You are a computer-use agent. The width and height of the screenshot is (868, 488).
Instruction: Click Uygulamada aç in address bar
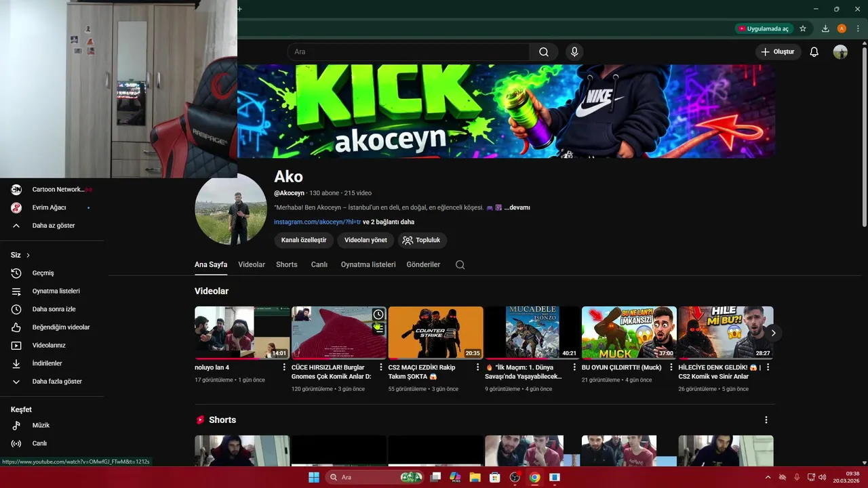764,28
